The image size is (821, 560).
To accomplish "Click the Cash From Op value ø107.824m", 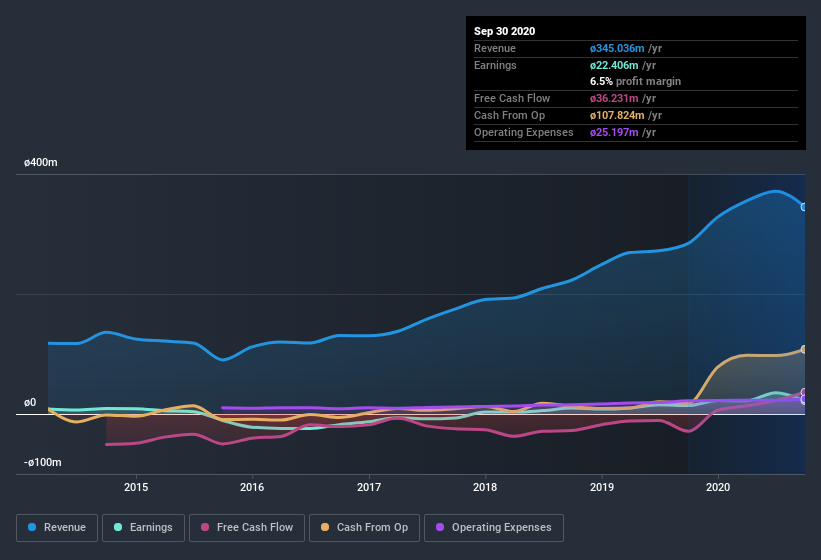I will pyautogui.click(x=617, y=115).
